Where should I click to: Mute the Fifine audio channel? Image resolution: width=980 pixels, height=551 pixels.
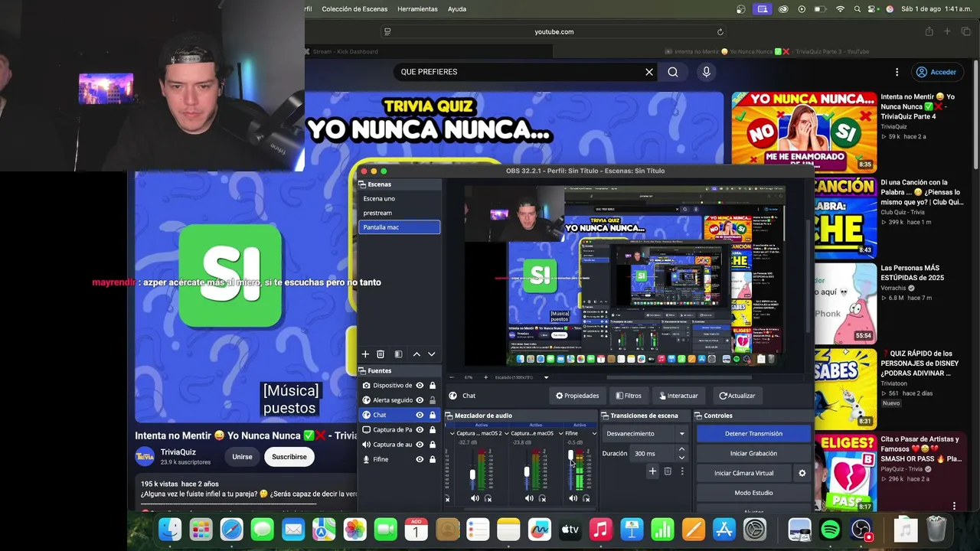[x=573, y=498]
